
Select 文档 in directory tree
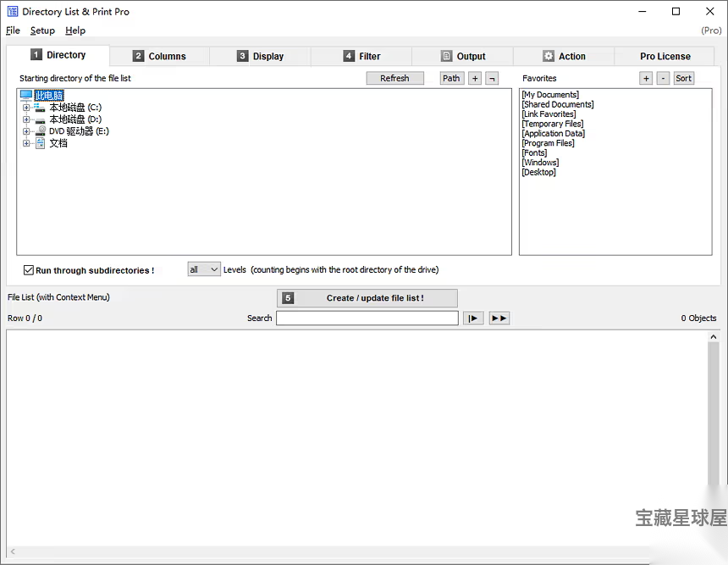(x=58, y=143)
